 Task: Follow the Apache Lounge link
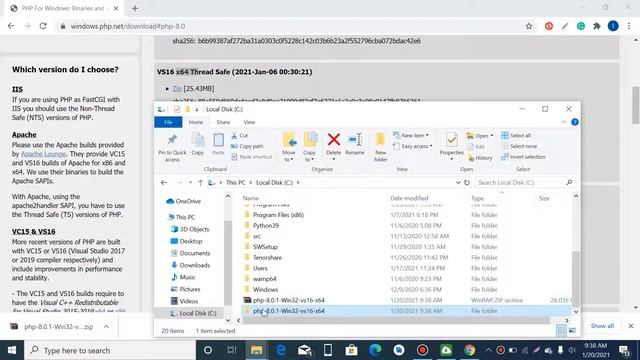click(x=43, y=154)
